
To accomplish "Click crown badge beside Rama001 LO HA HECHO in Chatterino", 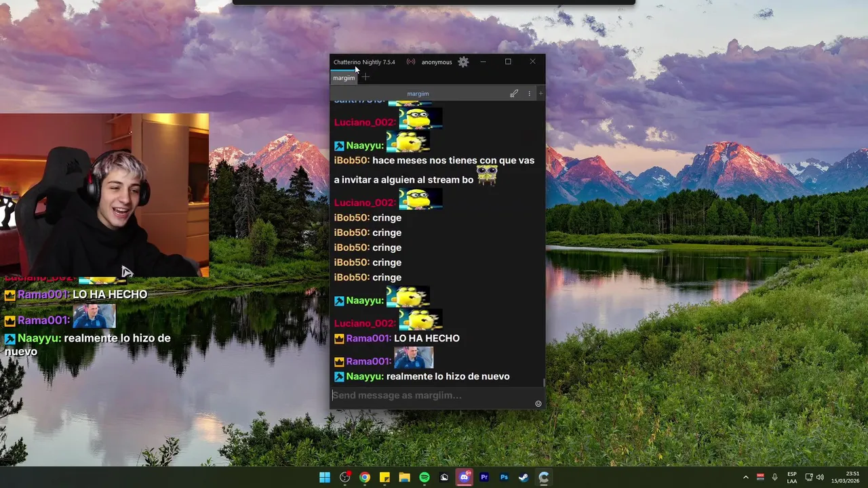I will coord(339,339).
